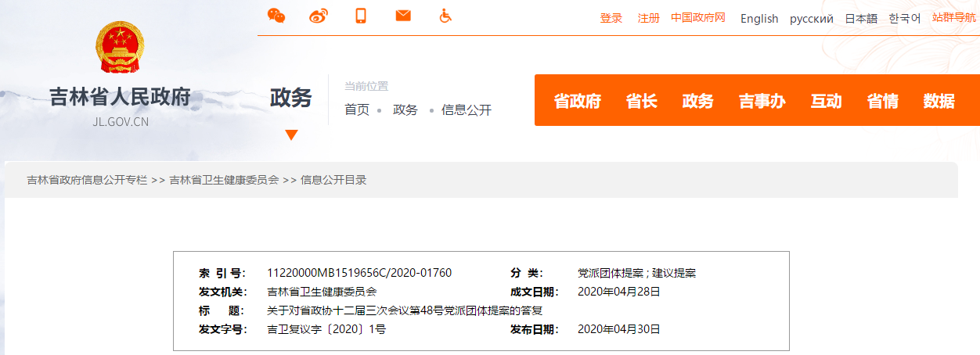980x355 pixels.
Task: Open the Weibo icon link
Action: coord(319,16)
